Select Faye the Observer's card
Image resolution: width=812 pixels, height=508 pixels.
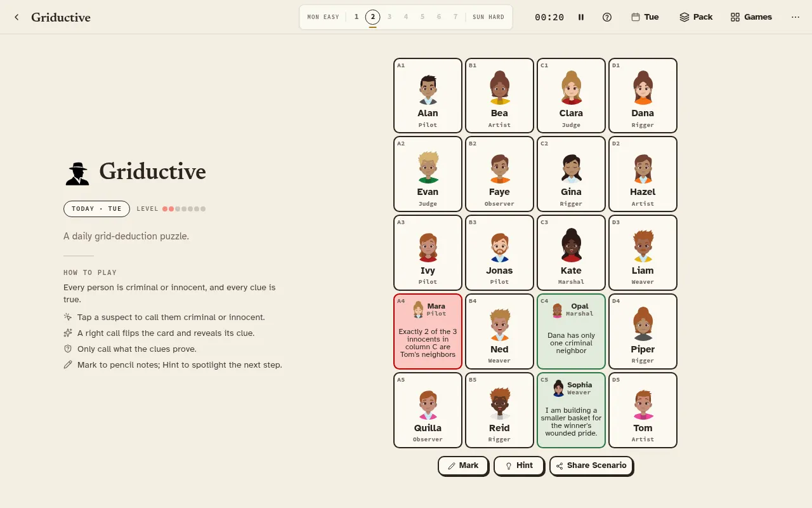(x=499, y=174)
